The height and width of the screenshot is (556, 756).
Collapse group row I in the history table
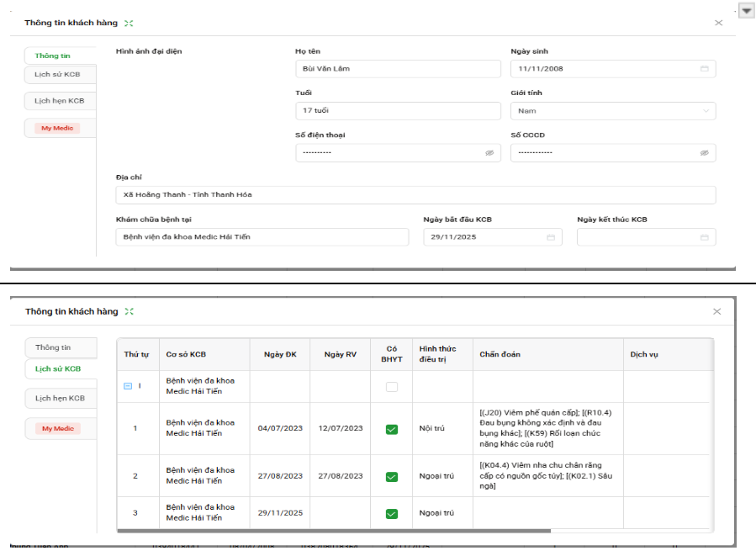pyautogui.click(x=128, y=386)
